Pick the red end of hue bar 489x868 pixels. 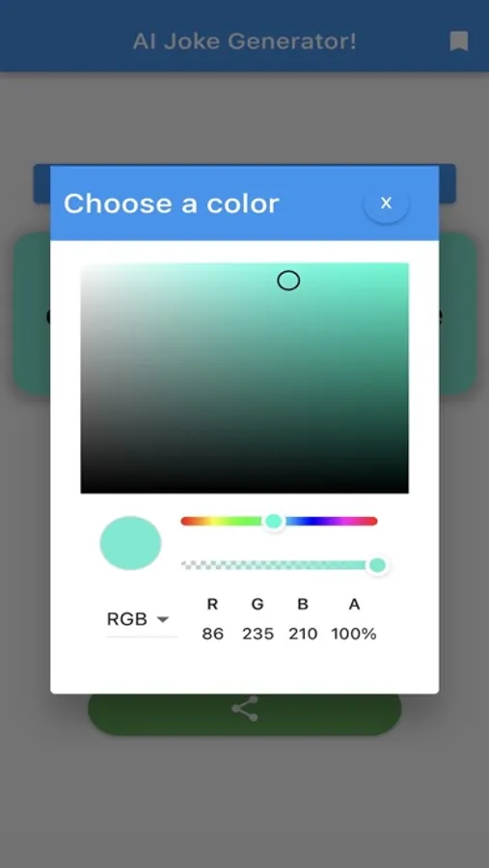pos(186,521)
